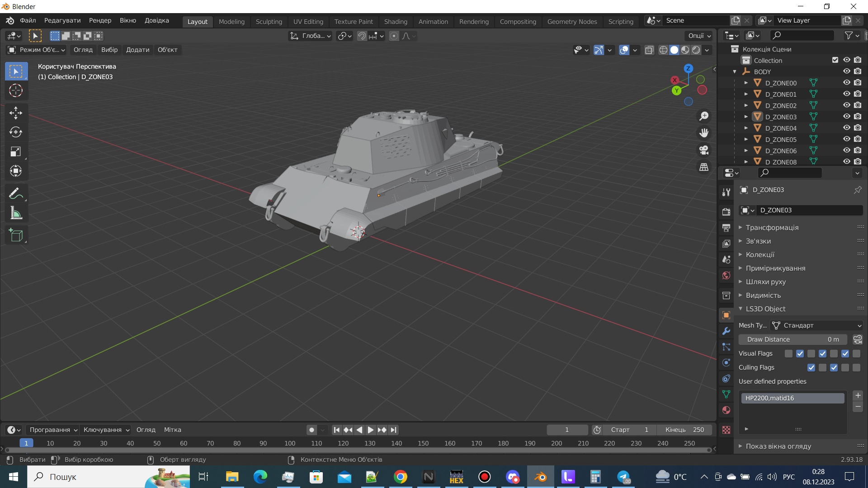Open the Material properties tab

pyautogui.click(x=726, y=410)
